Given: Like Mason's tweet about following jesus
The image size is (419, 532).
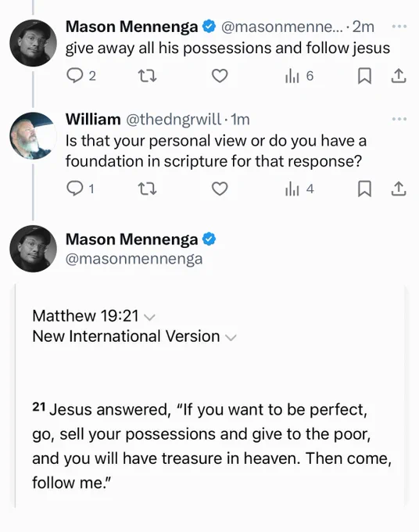Looking at the screenshot, I should pos(220,76).
